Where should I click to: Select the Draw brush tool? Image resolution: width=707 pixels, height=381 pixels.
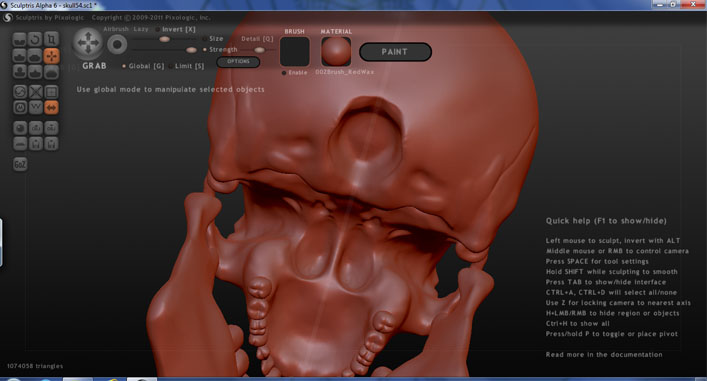pyautogui.click(x=19, y=56)
